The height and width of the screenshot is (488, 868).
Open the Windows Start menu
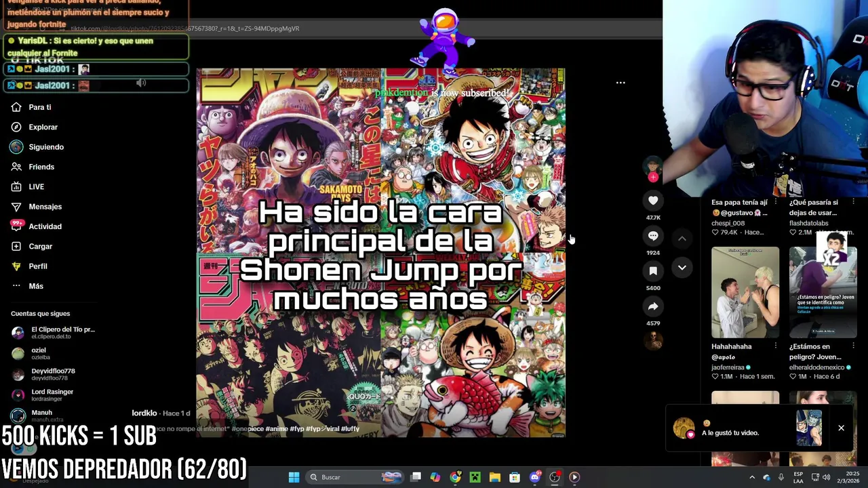[x=294, y=477]
